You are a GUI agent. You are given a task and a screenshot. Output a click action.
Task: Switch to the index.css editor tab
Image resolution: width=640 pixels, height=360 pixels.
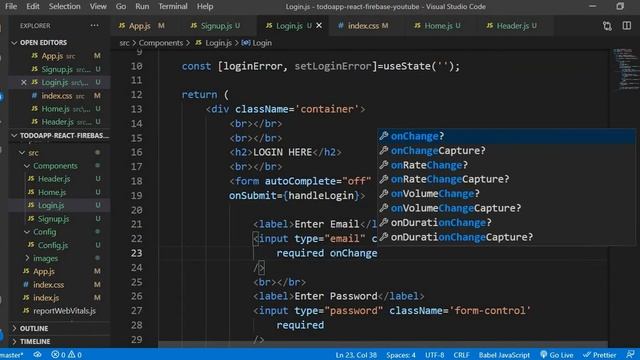363,26
